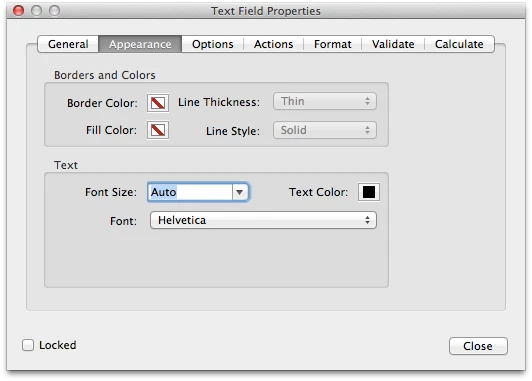Click the Close button

(x=478, y=346)
